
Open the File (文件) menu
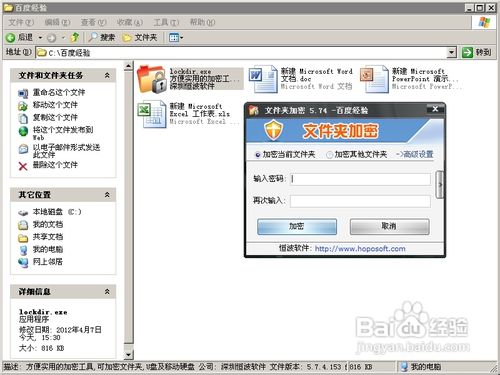[21, 22]
